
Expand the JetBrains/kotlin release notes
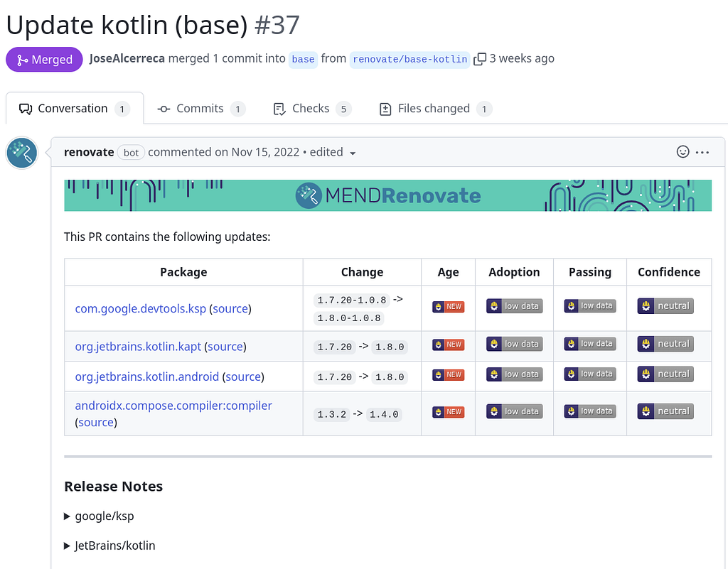coord(109,546)
